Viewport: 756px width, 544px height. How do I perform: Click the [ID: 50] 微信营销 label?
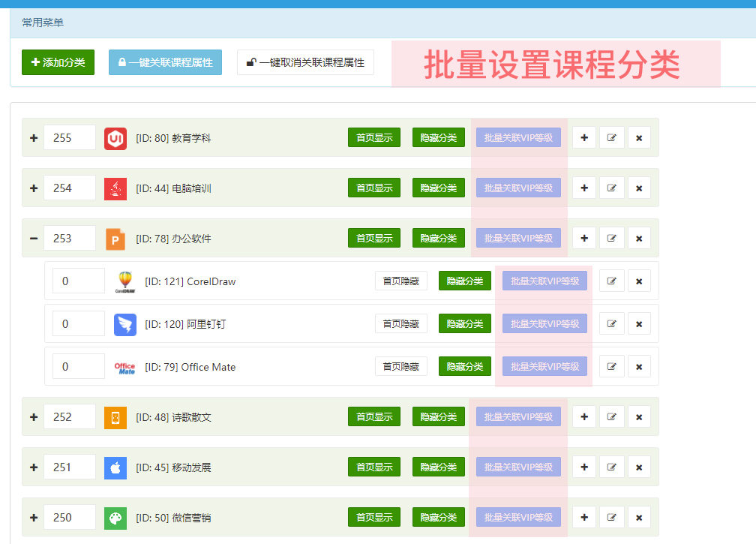[173, 518]
